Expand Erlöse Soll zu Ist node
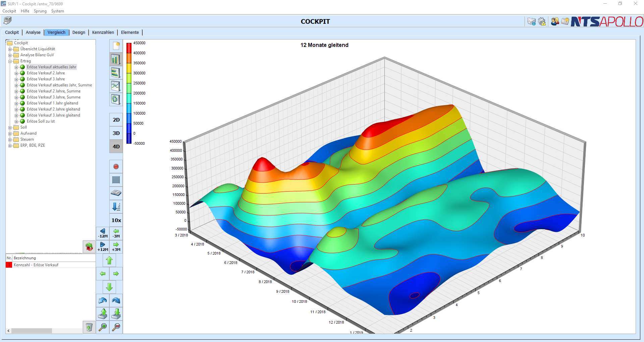644x342 pixels. (x=16, y=122)
